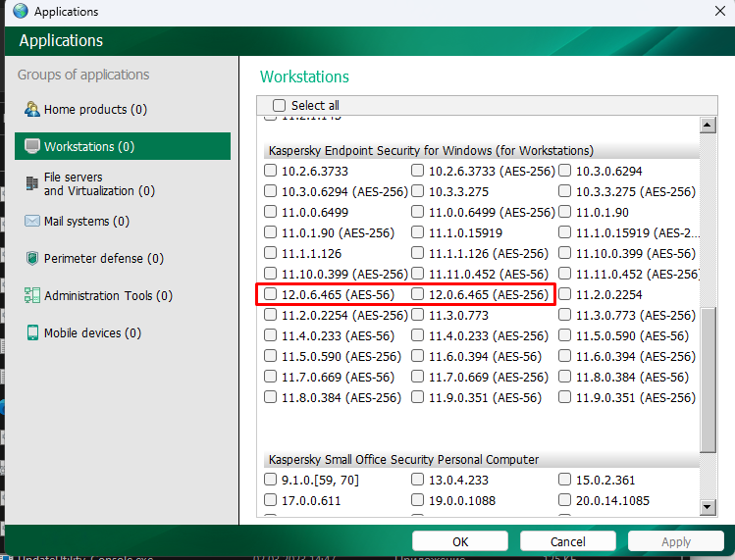The width and height of the screenshot is (735, 560).
Task: Enable 11.3.0.773 without AES
Action: tap(417, 315)
